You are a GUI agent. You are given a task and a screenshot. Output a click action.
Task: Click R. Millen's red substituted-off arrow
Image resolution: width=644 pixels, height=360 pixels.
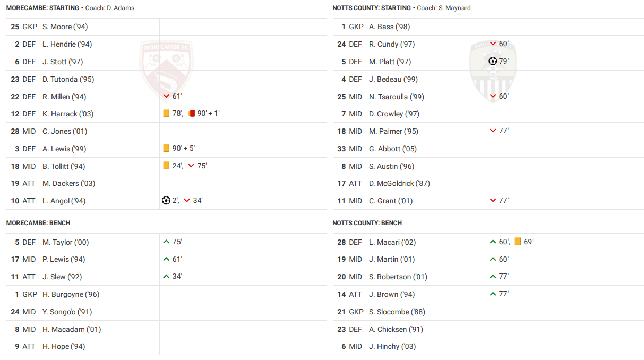pyautogui.click(x=167, y=96)
